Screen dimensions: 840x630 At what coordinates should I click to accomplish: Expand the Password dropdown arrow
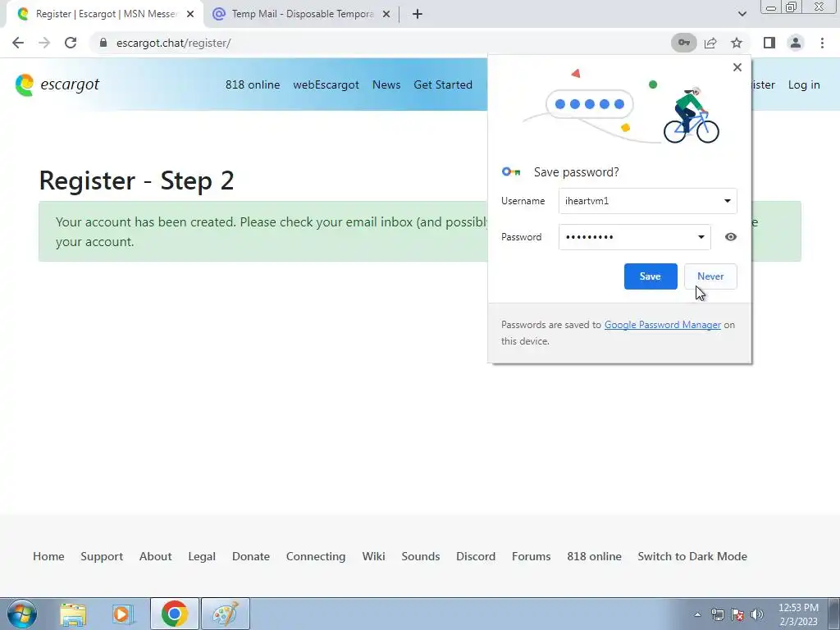click(x=701, y=237)
